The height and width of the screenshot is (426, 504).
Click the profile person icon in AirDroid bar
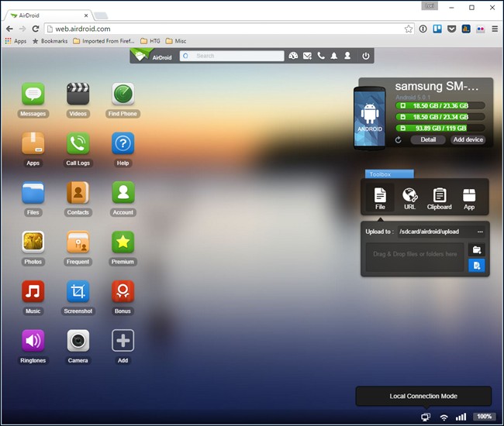[347, 56]
